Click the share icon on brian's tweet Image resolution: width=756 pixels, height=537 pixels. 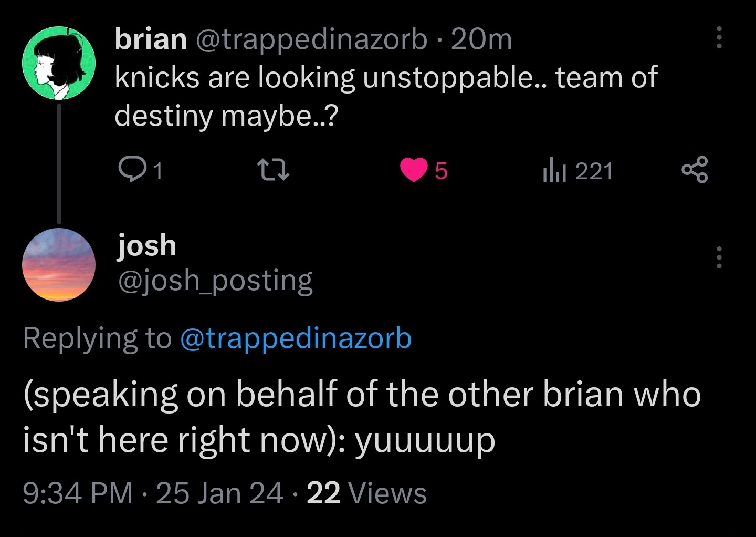tap(695, 170)
